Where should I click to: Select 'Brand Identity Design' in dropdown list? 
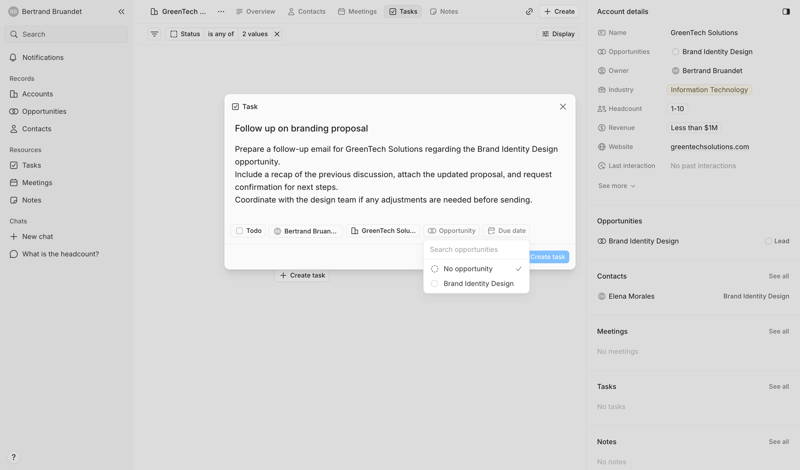coord(477,284)
